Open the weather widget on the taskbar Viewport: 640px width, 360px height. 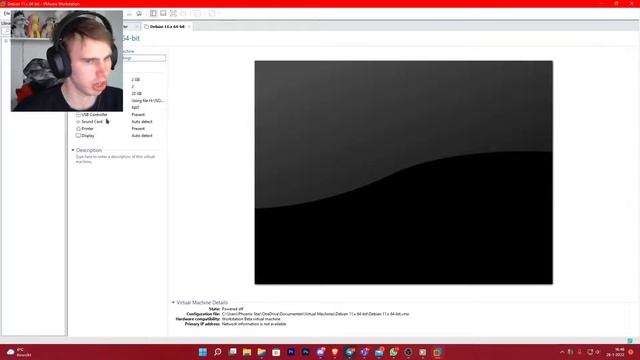(18, 352)
